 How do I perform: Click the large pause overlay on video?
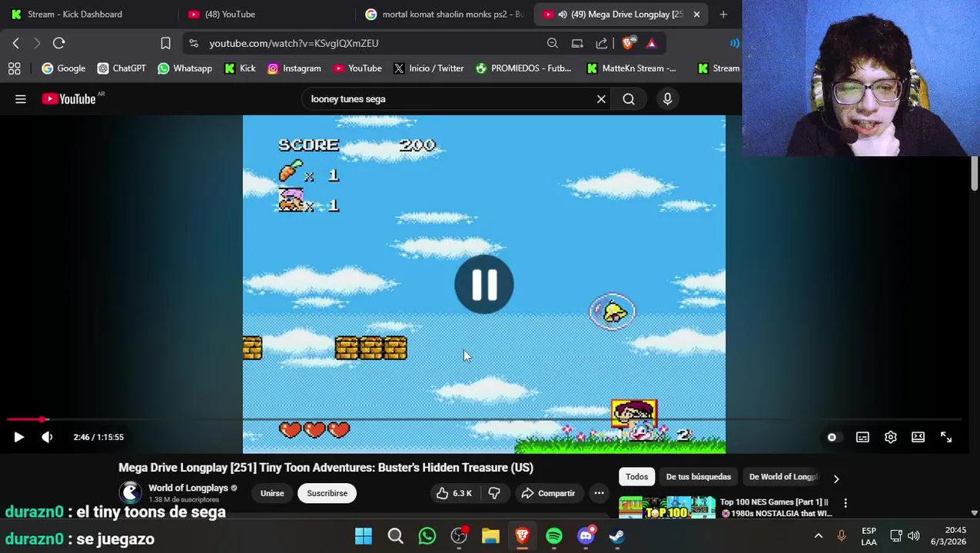point(484,284)
